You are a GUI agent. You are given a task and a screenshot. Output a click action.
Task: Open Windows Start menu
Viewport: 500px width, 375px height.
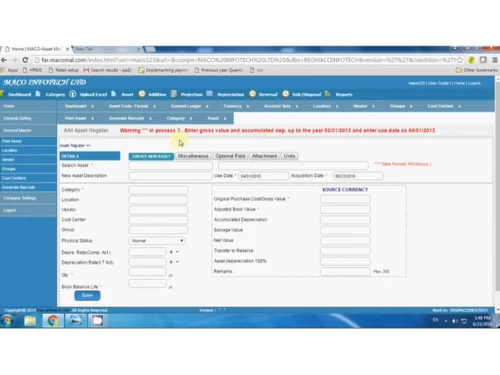[x=7, y=321]
